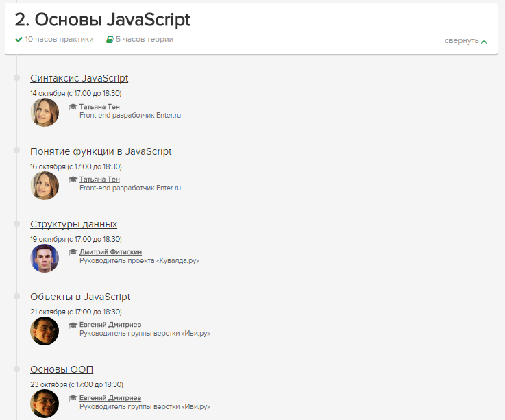Click Евгений Дмитриев name under Объекты в JavaScript

pyautogui.click(x=110, y=325)
